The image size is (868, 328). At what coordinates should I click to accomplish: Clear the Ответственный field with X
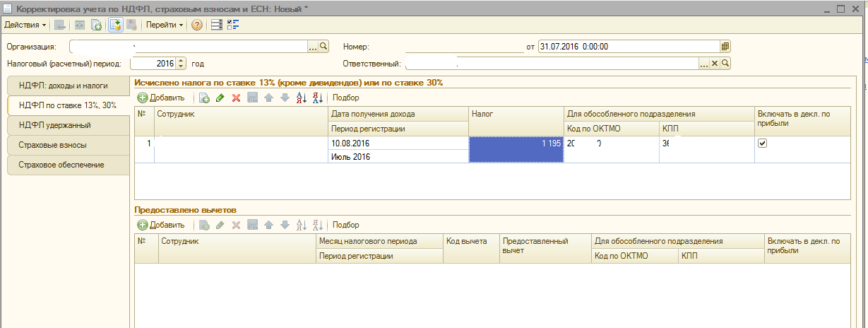tap(714, 64)
